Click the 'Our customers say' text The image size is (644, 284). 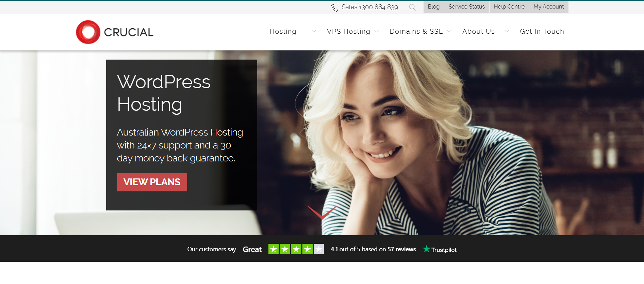(x=211, y=249)
